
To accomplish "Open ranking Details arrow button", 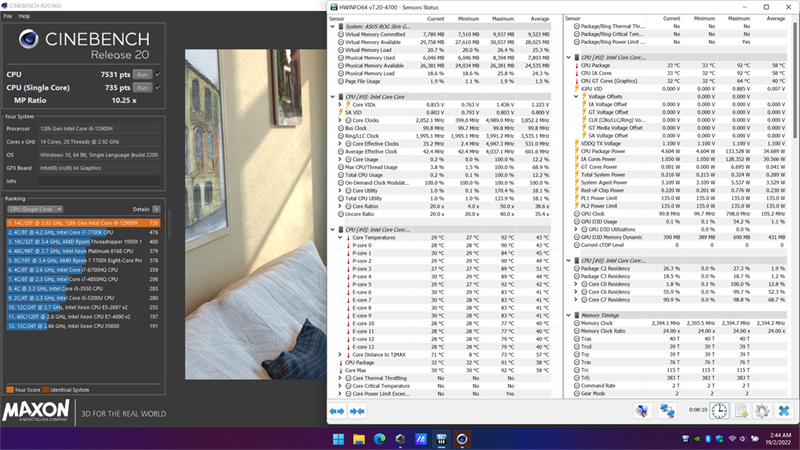I will [x=156, y=209].
